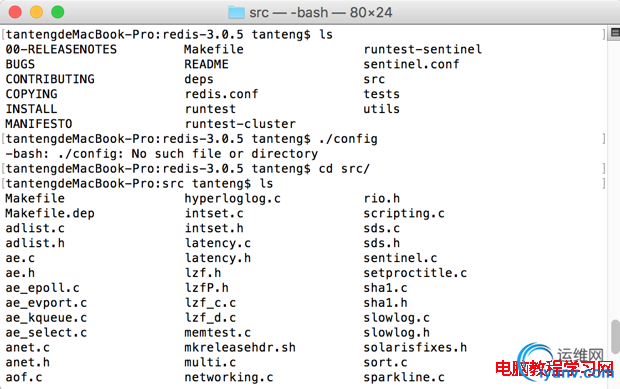Click the 'networking.c' filename

(229, 378)
